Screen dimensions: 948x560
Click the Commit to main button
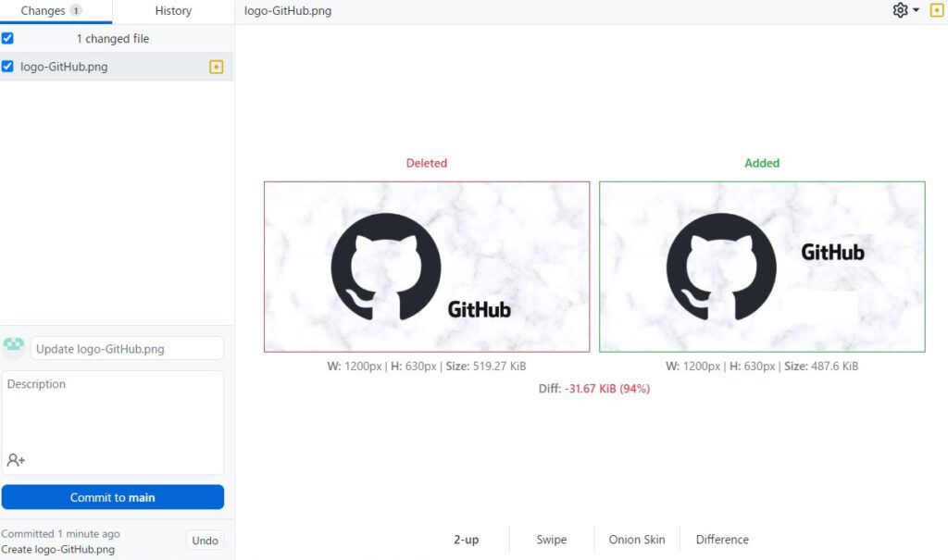coord(112,497)
